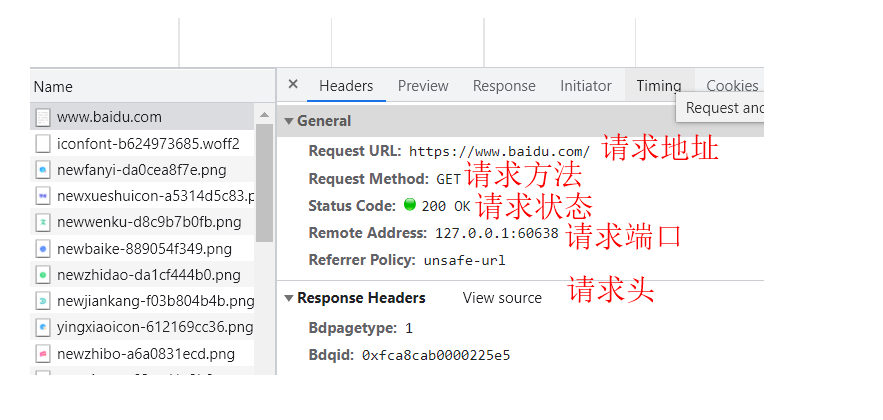Click the Name column header
This screenshot has height=420, width=883.
coord(152,86)
